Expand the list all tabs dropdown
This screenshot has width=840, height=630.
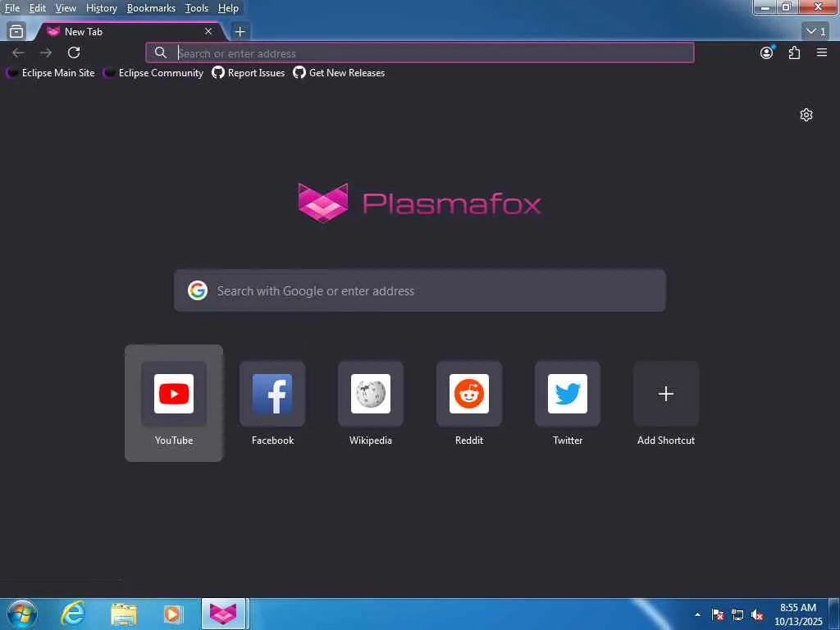point(816,32)
